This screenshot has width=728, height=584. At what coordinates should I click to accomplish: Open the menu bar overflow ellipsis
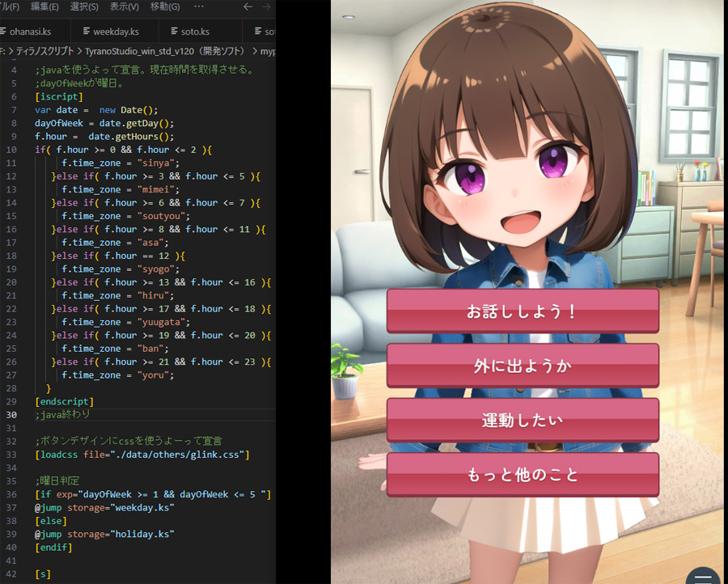click(x=199, y=6)
